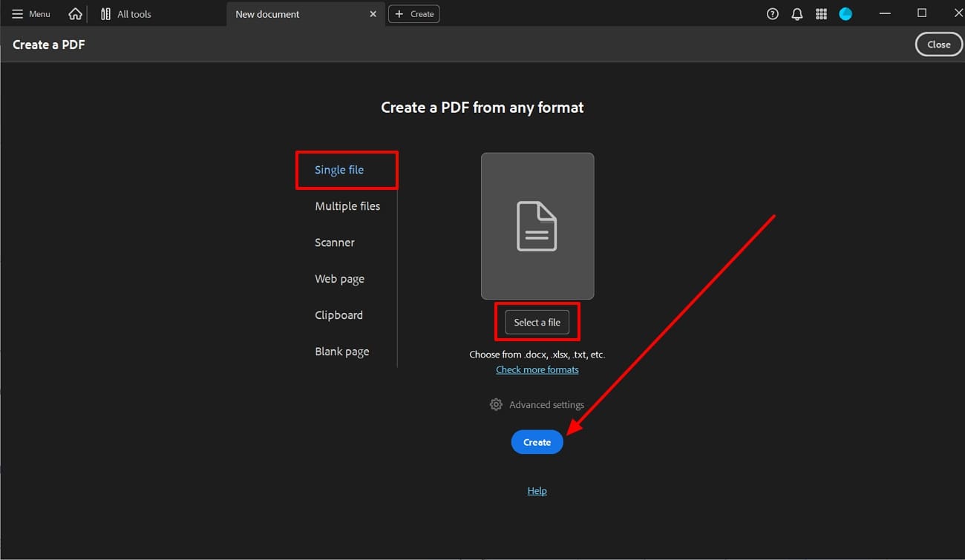Open Advanced settings gear
The image size is (965, 560).
point(537,404)
